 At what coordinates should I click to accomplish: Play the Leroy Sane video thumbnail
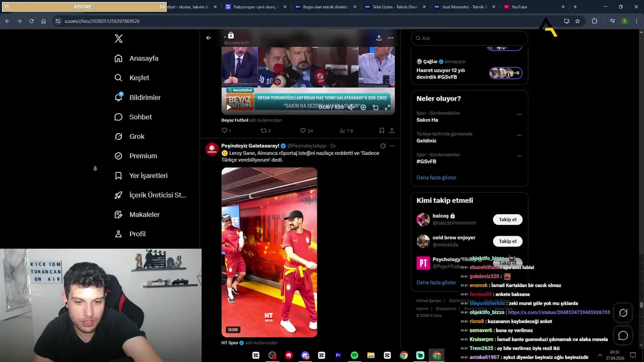click(x=269, y=252)
